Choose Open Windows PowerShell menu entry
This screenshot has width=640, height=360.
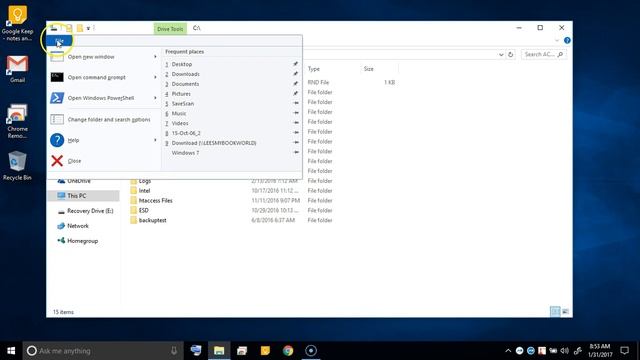tap(104, 98)
